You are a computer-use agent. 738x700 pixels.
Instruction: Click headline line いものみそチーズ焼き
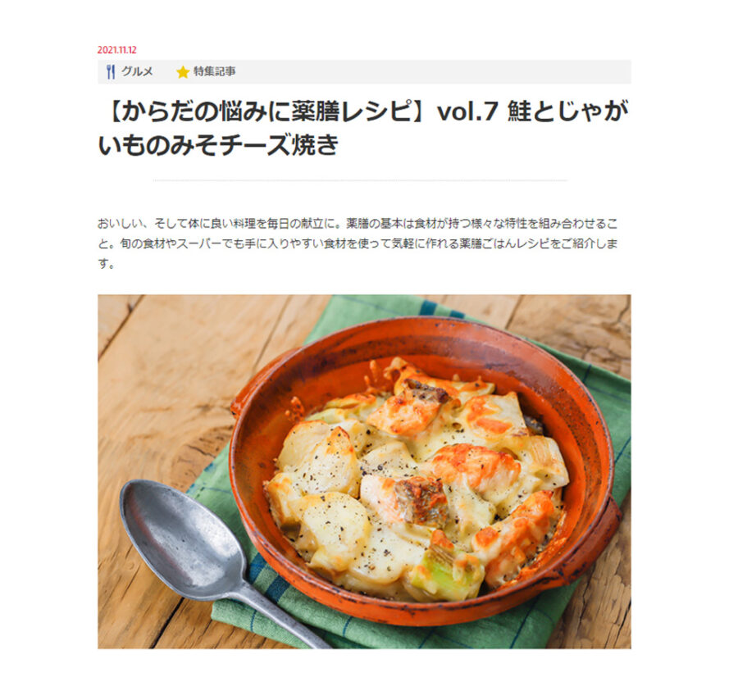coord(218,145)
